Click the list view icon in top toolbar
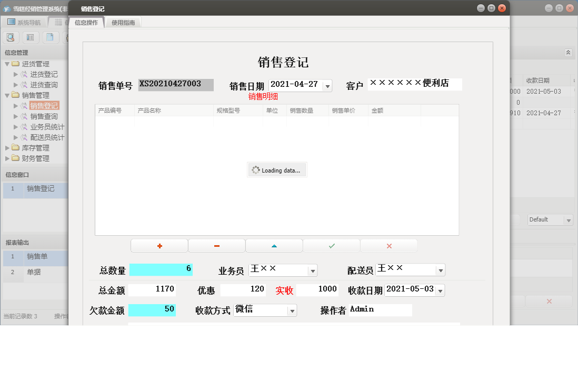 31,37
